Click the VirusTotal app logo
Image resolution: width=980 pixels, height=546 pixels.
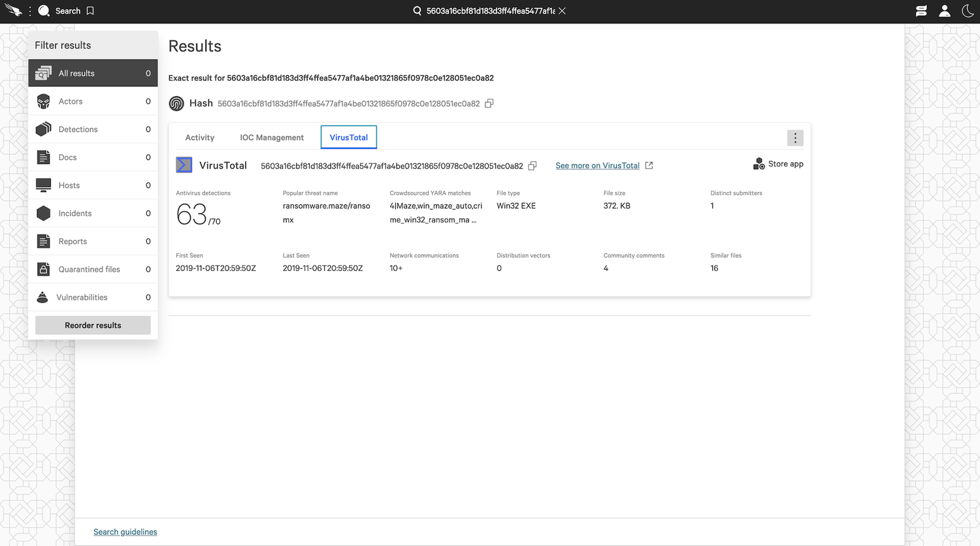point(184,165)
